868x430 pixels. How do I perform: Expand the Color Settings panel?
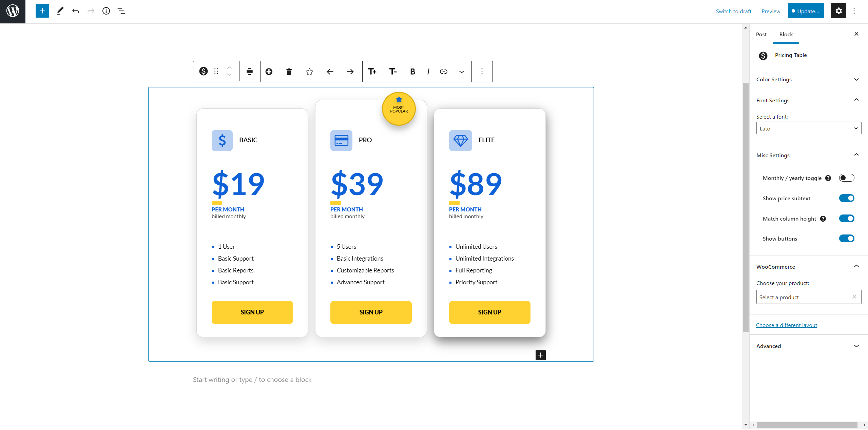[x=808, y=79]
